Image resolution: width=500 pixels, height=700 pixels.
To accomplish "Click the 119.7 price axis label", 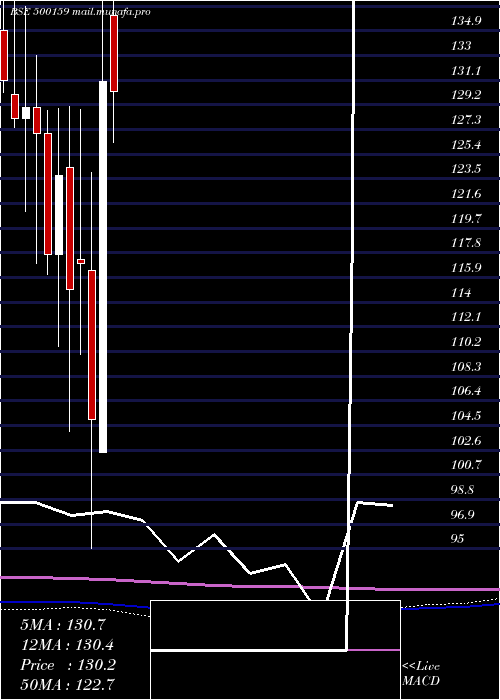I will tap(466, 219).
